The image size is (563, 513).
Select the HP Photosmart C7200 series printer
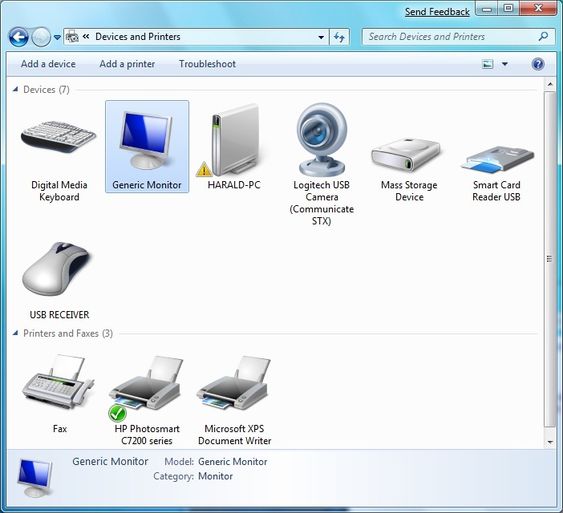pyautogui.click(x=146, y=398)
